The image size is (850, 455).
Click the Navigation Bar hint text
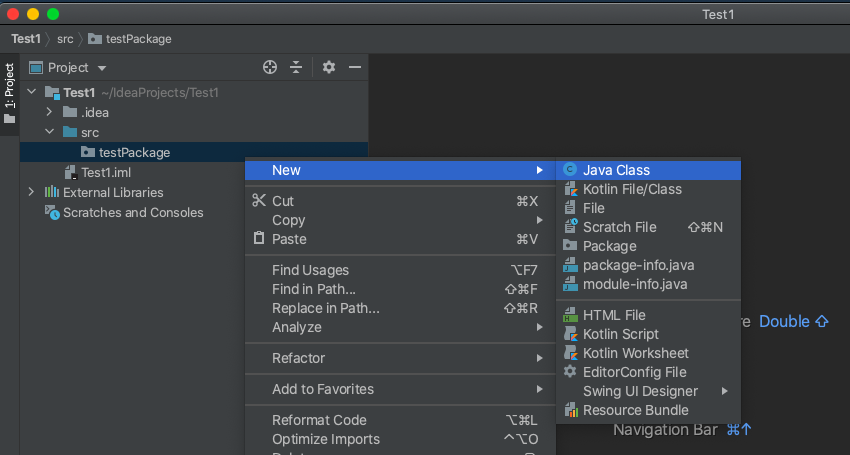pos(665,430)
